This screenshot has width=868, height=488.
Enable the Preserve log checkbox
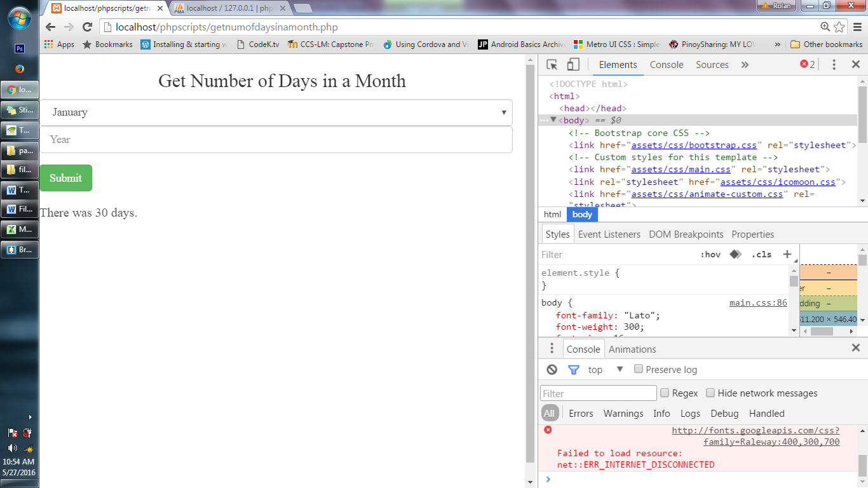tap(639, 369)
